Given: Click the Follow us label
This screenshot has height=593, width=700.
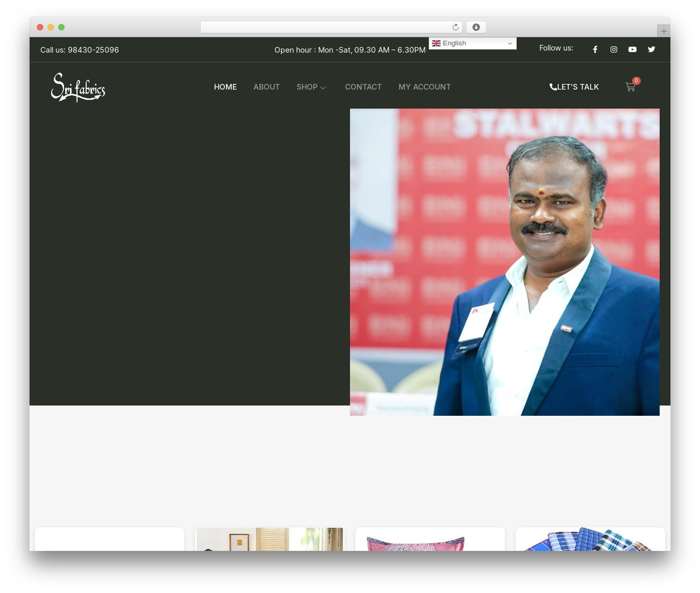Looking at the screenshot, I should (x=556, y=48).
